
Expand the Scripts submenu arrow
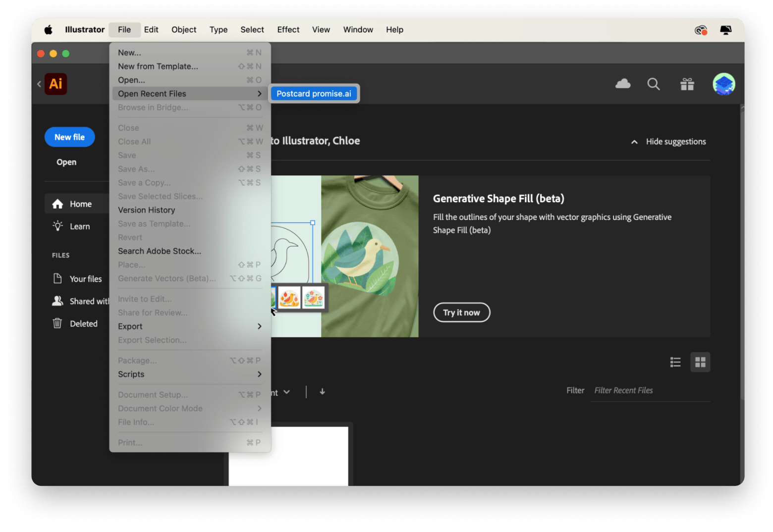(x=259, y=374)
